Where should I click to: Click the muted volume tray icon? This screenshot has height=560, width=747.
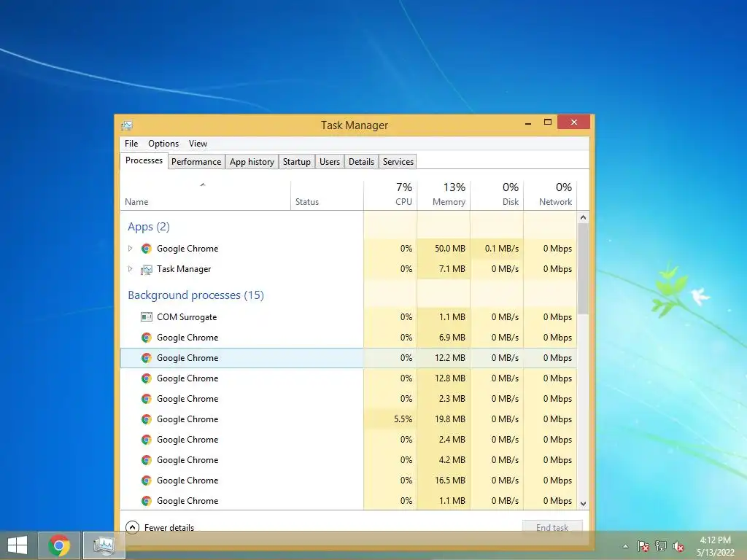678,546
